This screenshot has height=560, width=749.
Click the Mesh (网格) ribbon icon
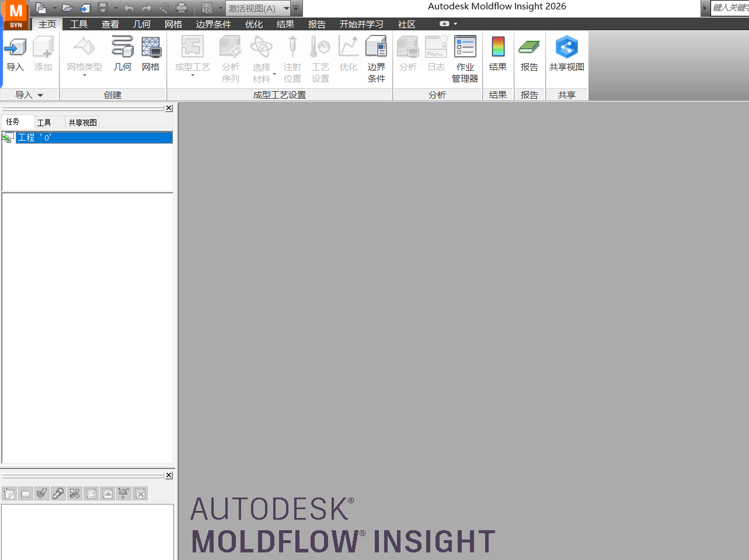tap(151, 54)
